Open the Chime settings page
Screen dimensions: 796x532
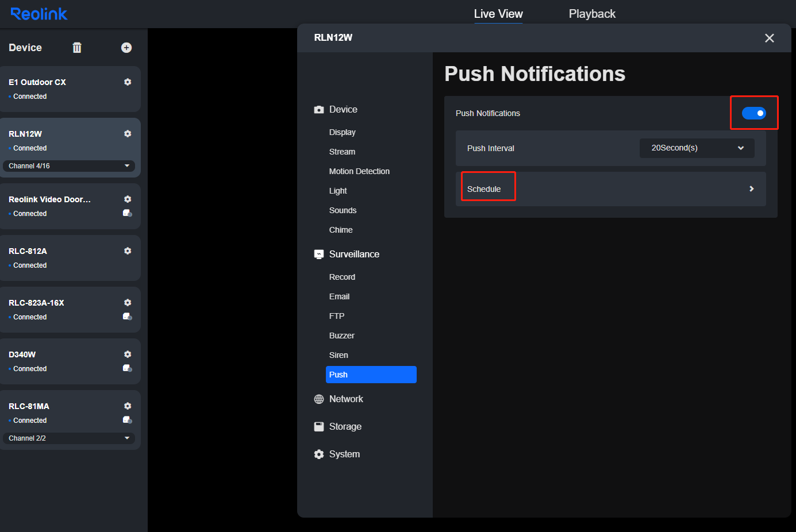tap(341, 230)
